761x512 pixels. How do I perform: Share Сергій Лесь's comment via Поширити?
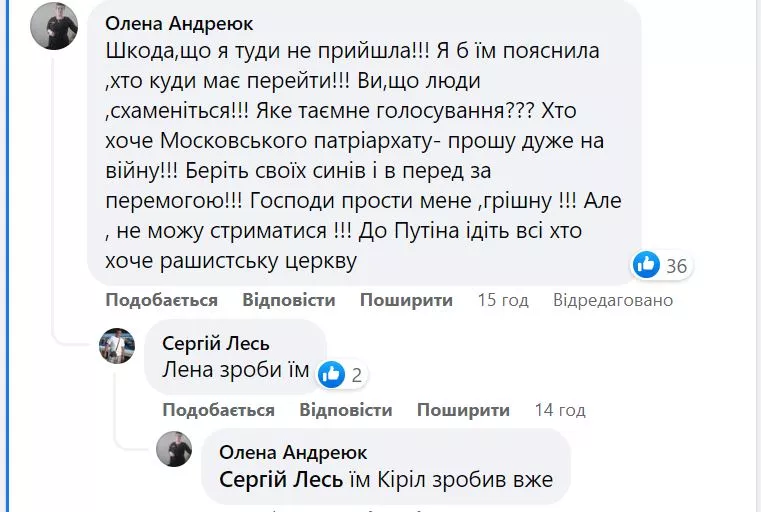point(463,410)
